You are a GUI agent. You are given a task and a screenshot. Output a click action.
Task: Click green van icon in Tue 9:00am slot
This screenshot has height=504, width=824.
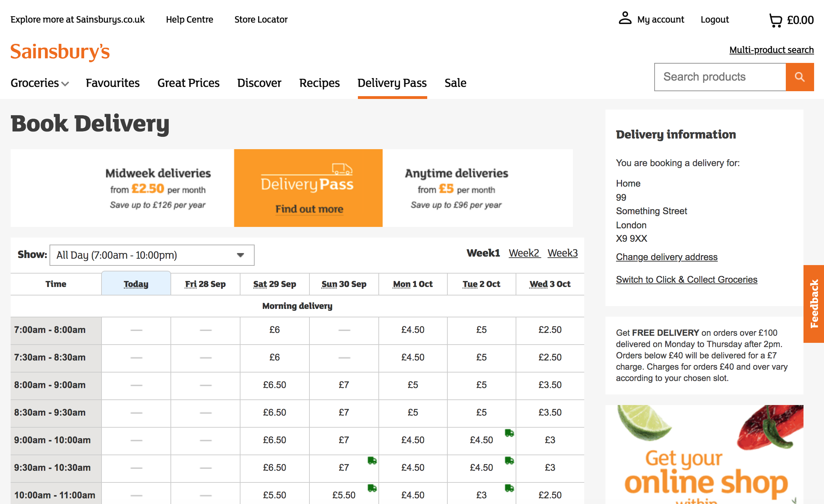(509, 433)
